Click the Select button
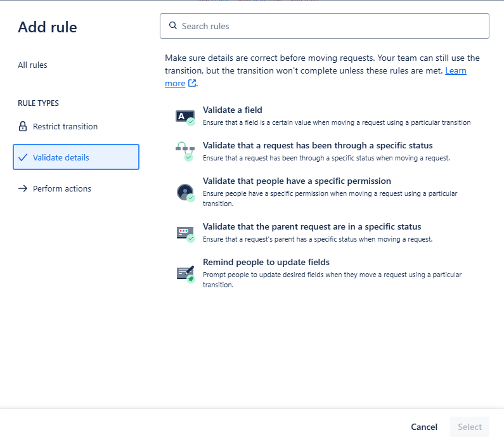504x442 pixels. 470,427
